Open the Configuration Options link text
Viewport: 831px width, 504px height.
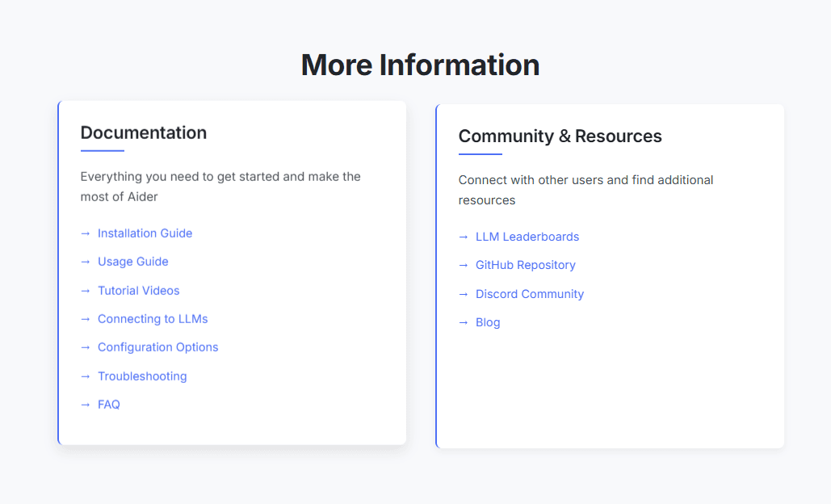coord(157,347)
